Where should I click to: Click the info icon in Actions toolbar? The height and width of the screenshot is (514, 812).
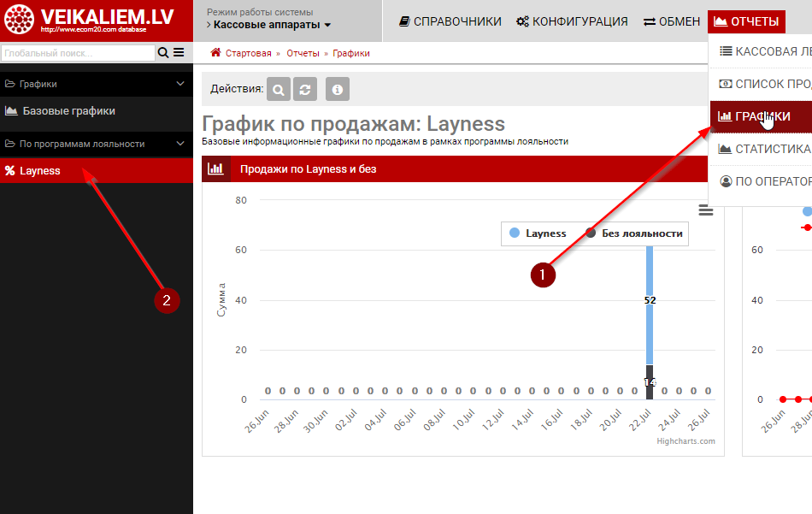[x=338, y=89]
